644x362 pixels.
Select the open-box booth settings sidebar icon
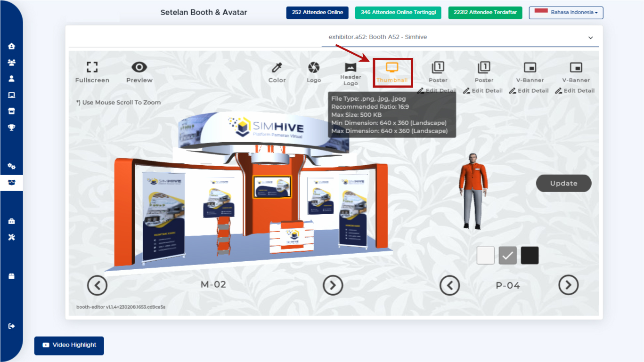[x=11, y=183]
